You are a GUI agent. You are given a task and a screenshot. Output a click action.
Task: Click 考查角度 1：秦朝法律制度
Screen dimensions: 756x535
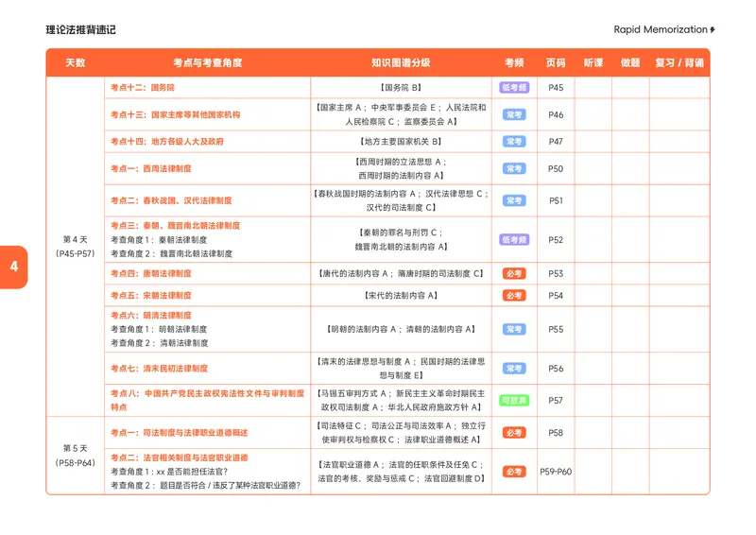pos(159,240)
